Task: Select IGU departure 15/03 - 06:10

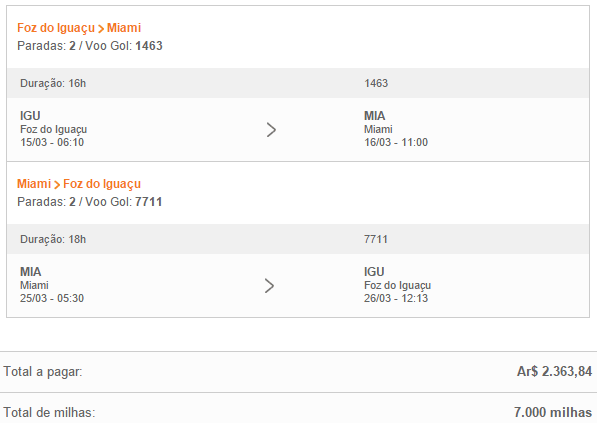Action: pyautogui.click(x=52, y=142)
